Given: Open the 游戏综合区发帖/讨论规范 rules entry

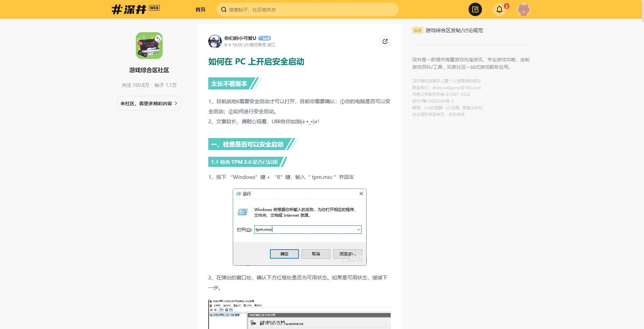Looking at the screenshot, I should pos(454,30).
